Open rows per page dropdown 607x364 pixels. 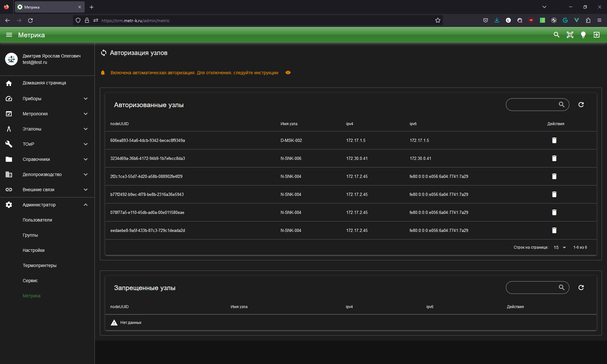[x=560, y=247]
